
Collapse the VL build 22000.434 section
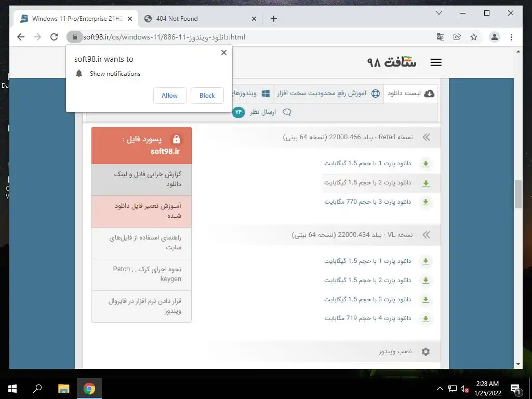(427, 235)
